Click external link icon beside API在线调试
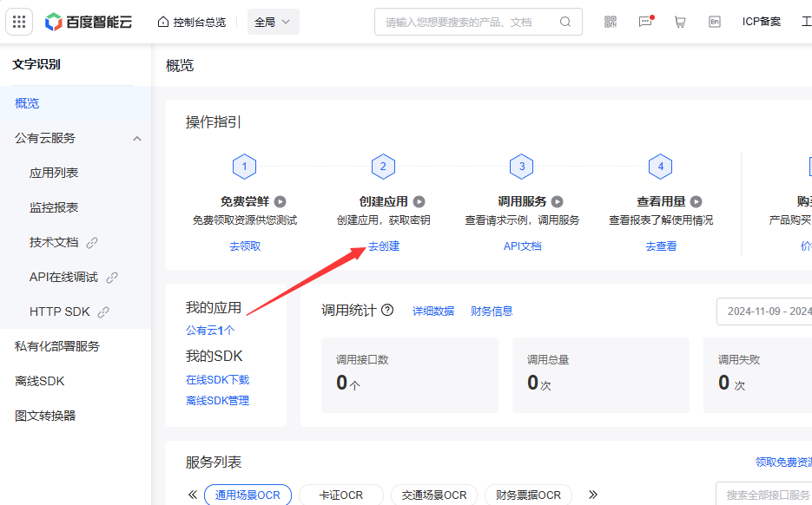 click(112, 278)
